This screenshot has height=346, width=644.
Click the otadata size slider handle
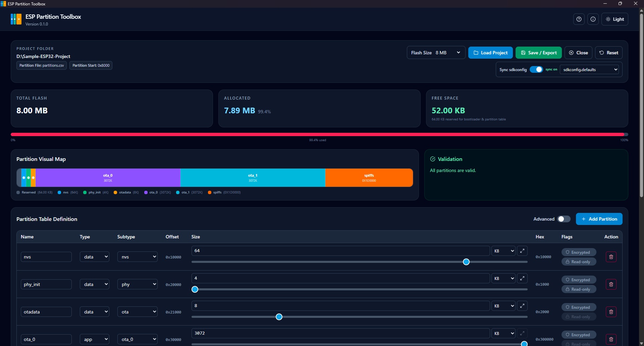[x=279, y=317]
